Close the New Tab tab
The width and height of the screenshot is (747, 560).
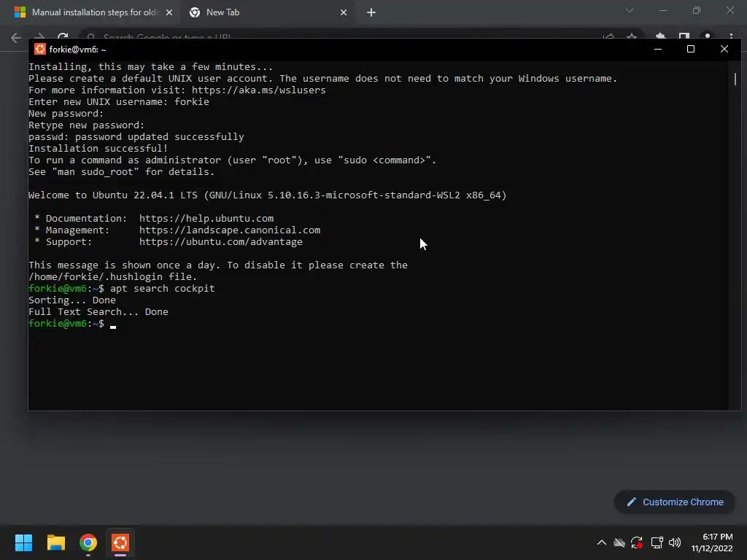click(344, 12)
